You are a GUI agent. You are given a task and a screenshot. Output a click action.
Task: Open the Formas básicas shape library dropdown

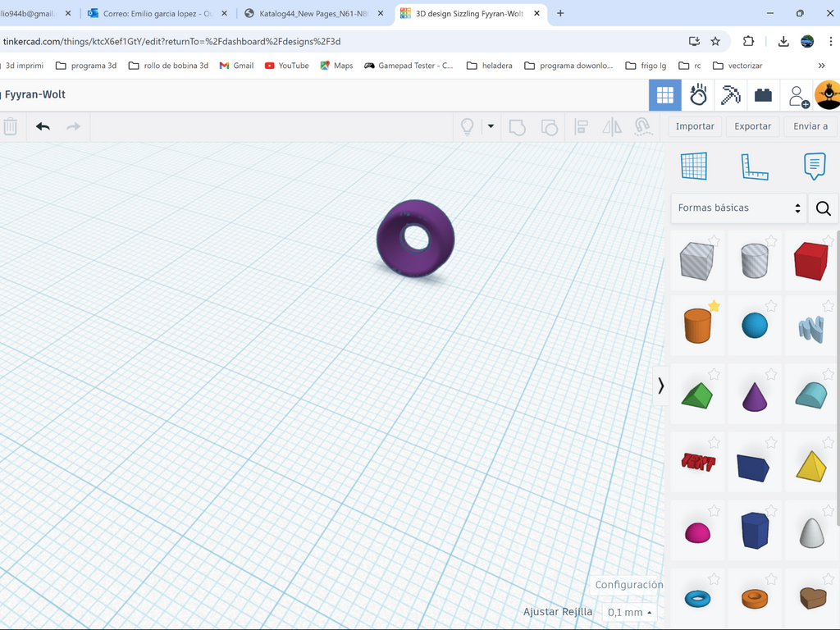click(738, 208)
